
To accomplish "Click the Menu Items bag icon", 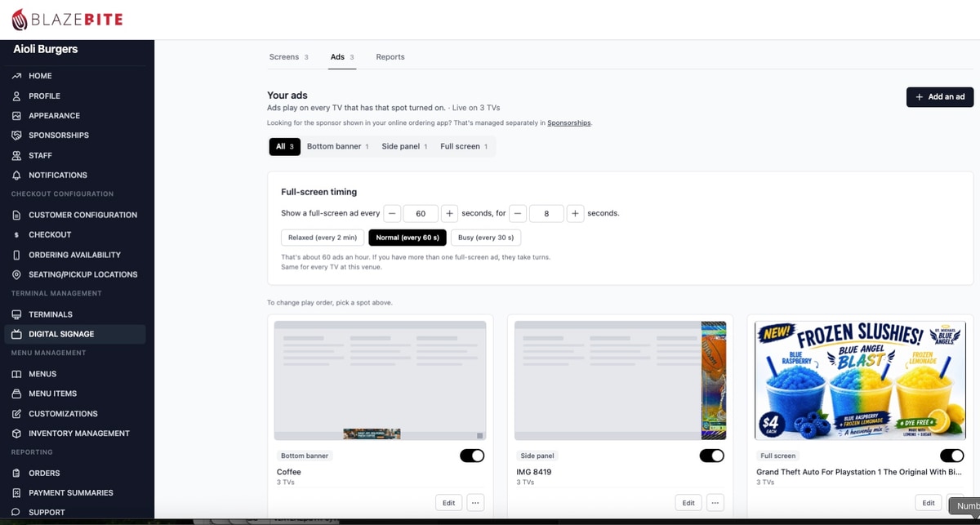I will 16,394.
